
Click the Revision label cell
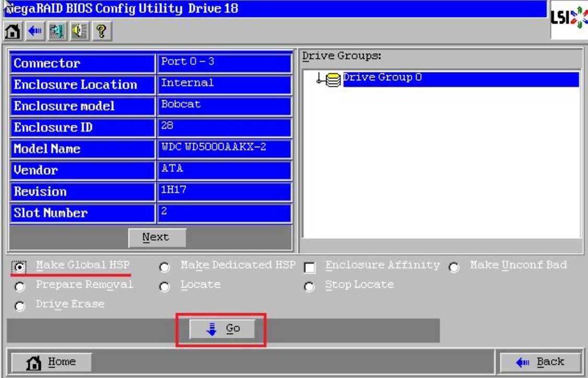pyautogui.click(x=83, y=192)
